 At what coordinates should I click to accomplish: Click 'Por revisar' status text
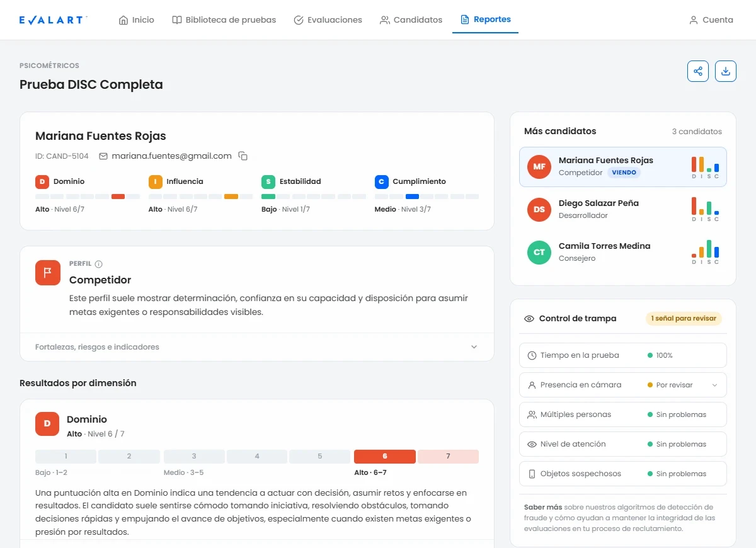674,385
